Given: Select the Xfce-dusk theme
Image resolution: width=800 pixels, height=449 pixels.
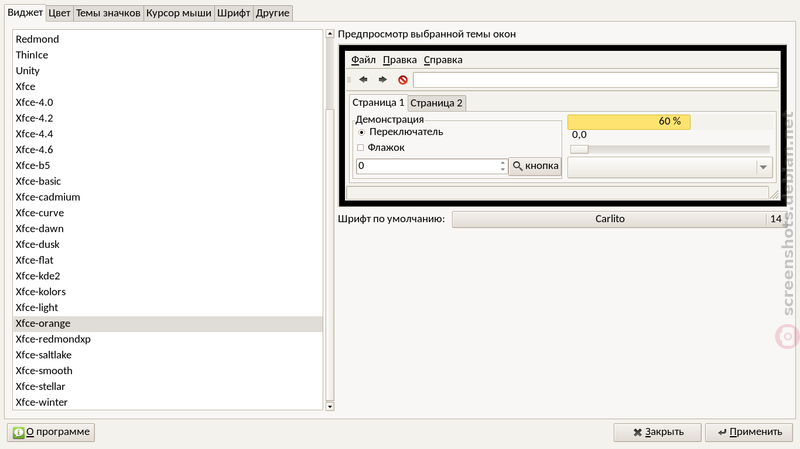Looking at the screenshot, I should click(x=168, y=245).
